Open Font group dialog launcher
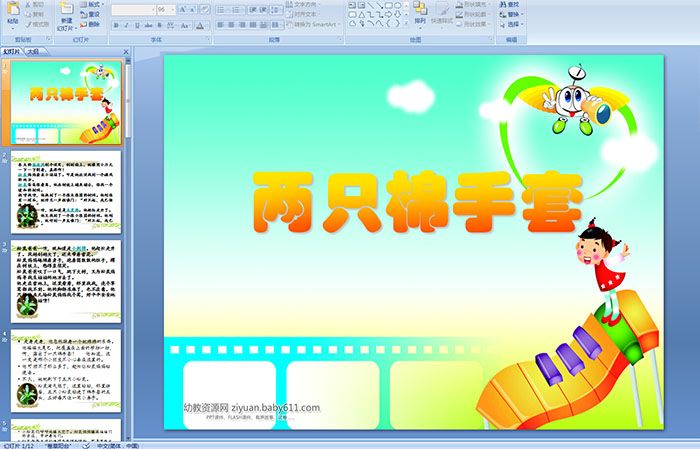This screenshot has height=449, width=700. coord(208,39)
